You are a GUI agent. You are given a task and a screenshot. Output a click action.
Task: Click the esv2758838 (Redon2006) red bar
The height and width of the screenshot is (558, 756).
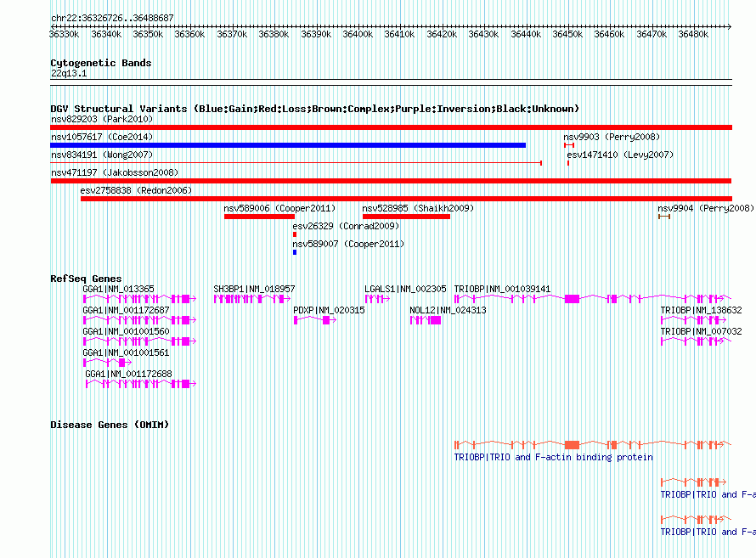pos(406,199)
